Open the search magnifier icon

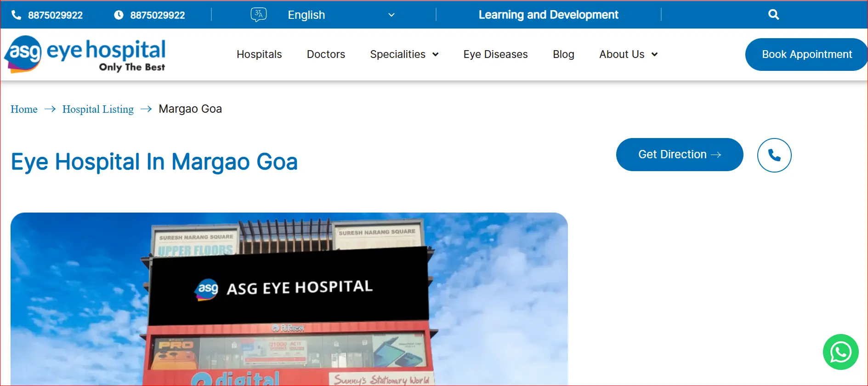[773, 15]
